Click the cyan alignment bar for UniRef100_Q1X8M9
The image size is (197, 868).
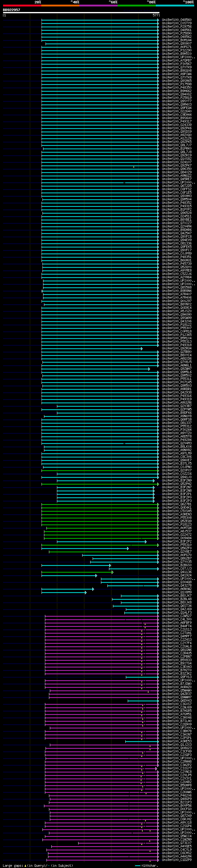coord(64,592)
